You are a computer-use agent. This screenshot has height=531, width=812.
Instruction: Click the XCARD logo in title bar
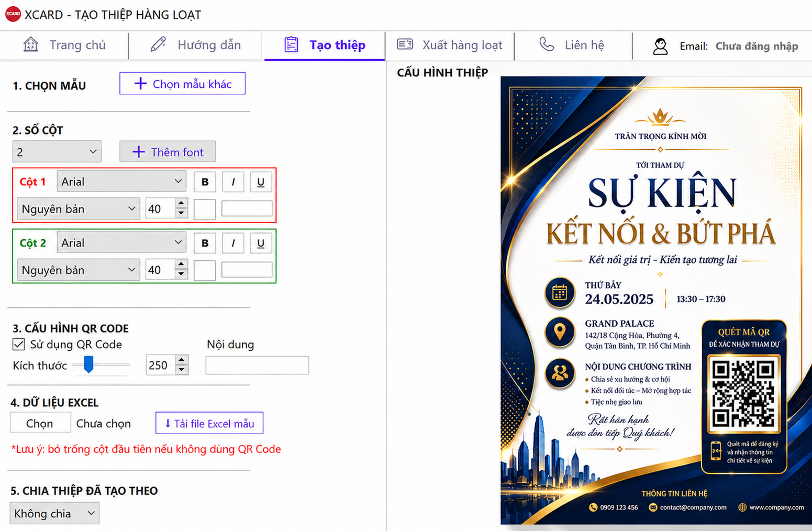(x=13, y=14)
